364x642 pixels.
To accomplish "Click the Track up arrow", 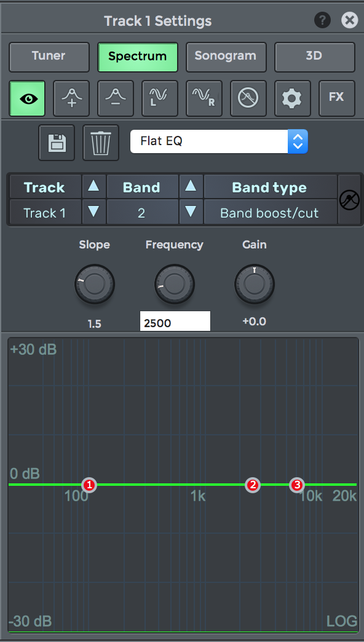I will point(93,187).
